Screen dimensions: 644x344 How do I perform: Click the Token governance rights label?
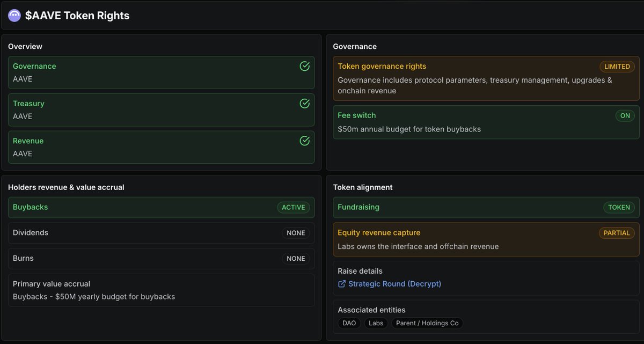[382, 66]
